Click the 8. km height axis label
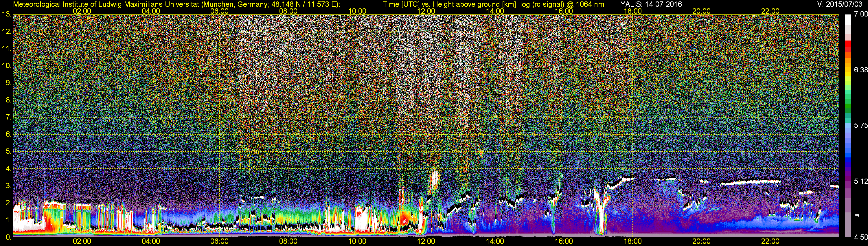 click(x=8, y=100)
